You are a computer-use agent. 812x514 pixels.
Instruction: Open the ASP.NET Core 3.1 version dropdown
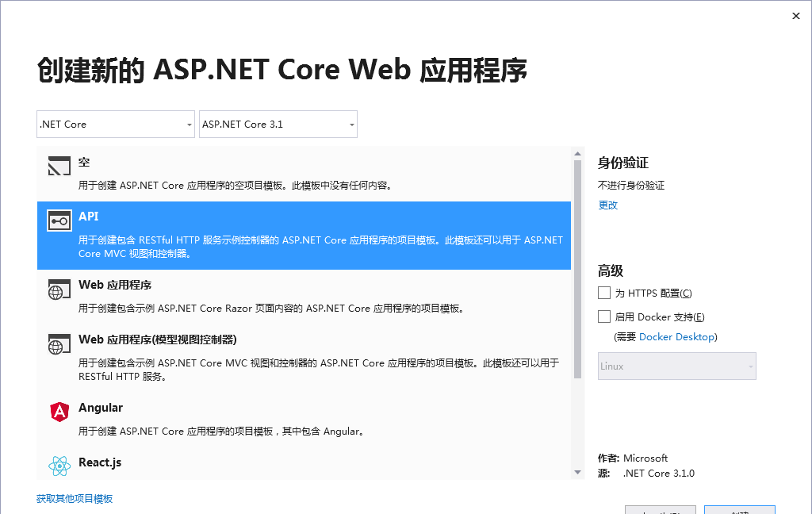(278, 125)
